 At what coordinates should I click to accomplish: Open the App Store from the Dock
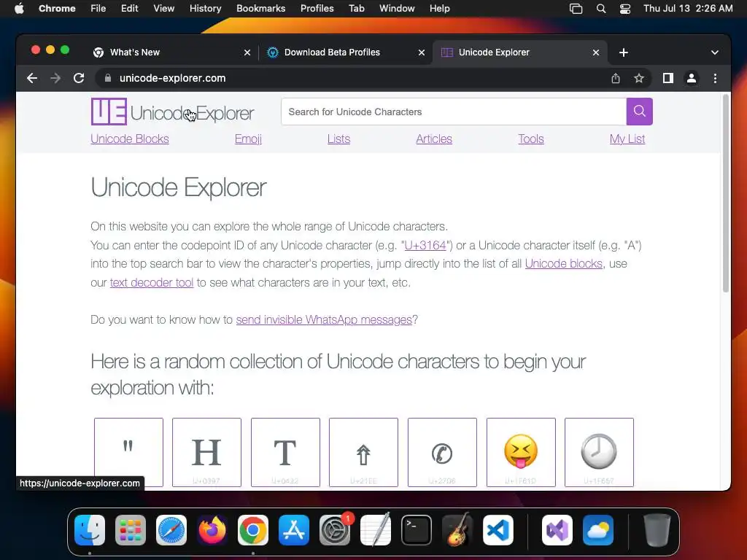(294, 530)
